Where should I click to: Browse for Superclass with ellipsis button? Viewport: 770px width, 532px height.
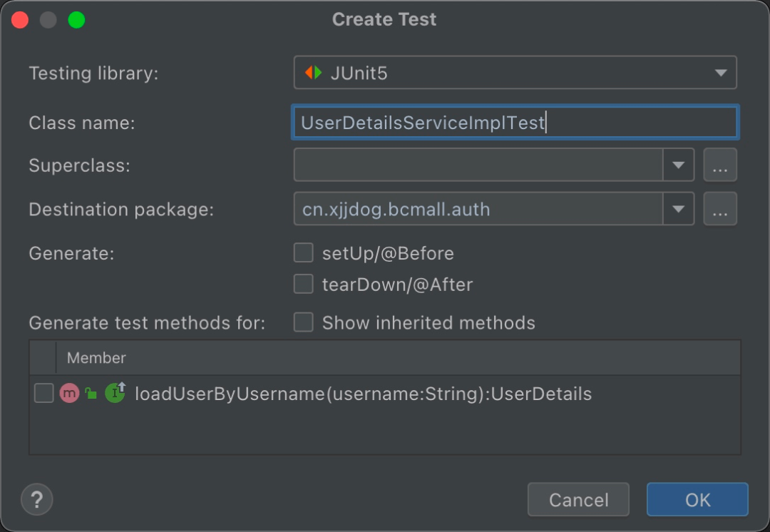(x=720, y=165)
